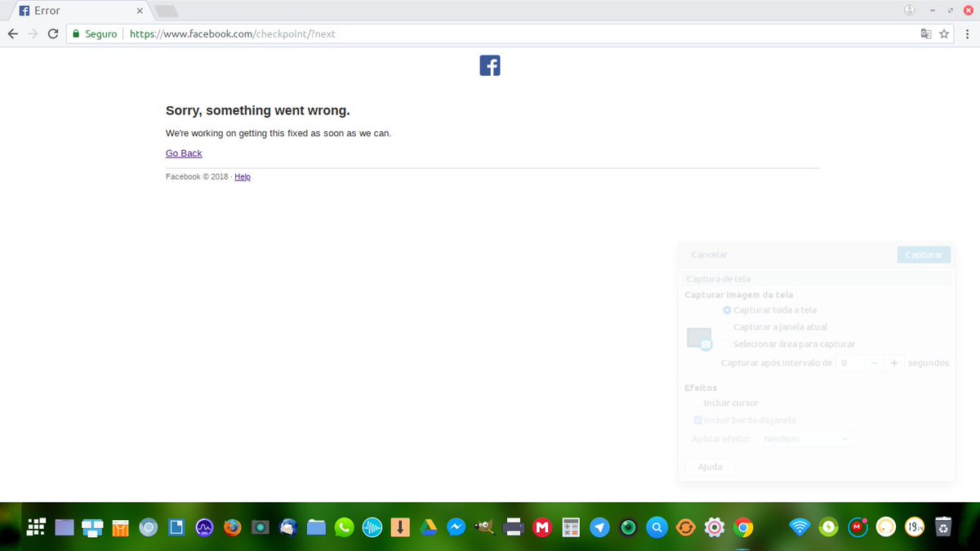Open the app launcher grid in dock
This screenshot has width=980, height=551.
(x=36, y=527)
